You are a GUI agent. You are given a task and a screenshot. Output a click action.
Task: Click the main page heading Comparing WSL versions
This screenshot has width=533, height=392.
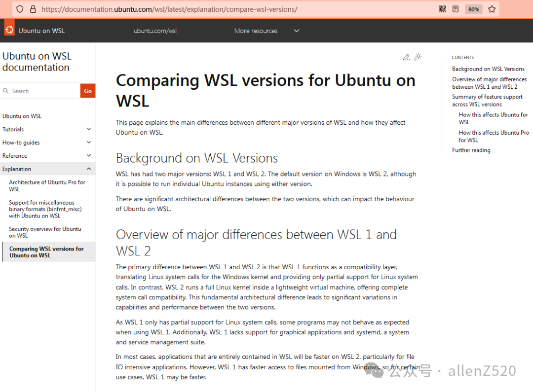266,90
